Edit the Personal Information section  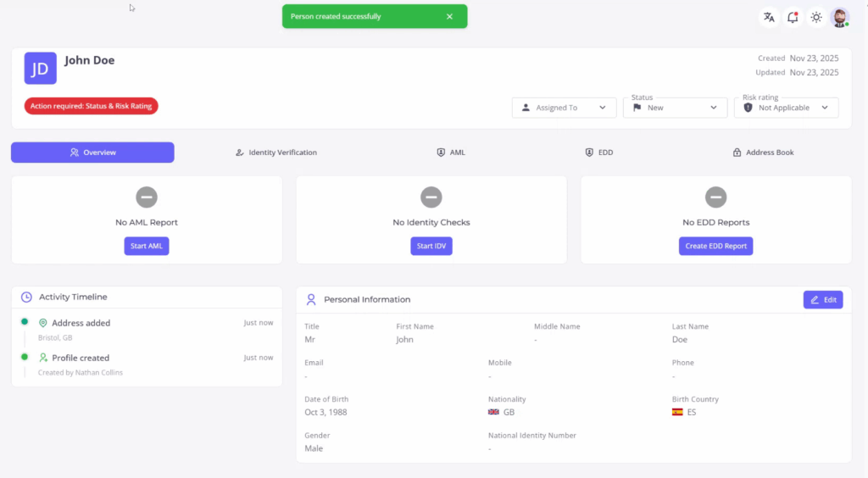point(822,299)
